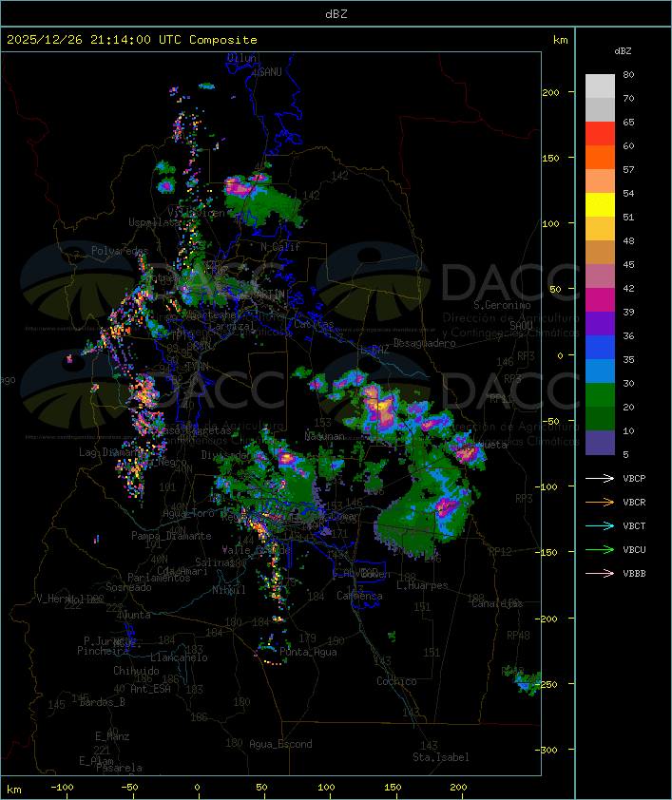Click the Uspallata place label
Image resolution: width=672 pixels, height=800 pixels.
tap(154, 222)
